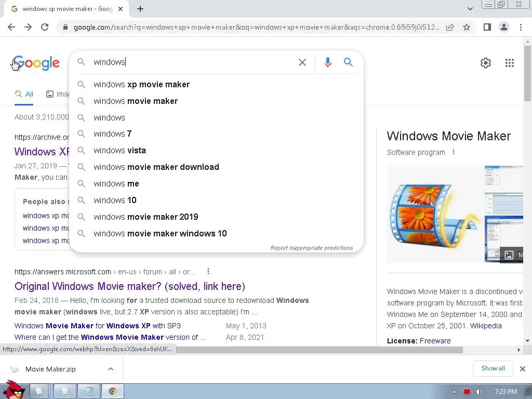Select the windows movie maker suggestion
This screenshot has height=399, width=532.
[x=217, y=101]
